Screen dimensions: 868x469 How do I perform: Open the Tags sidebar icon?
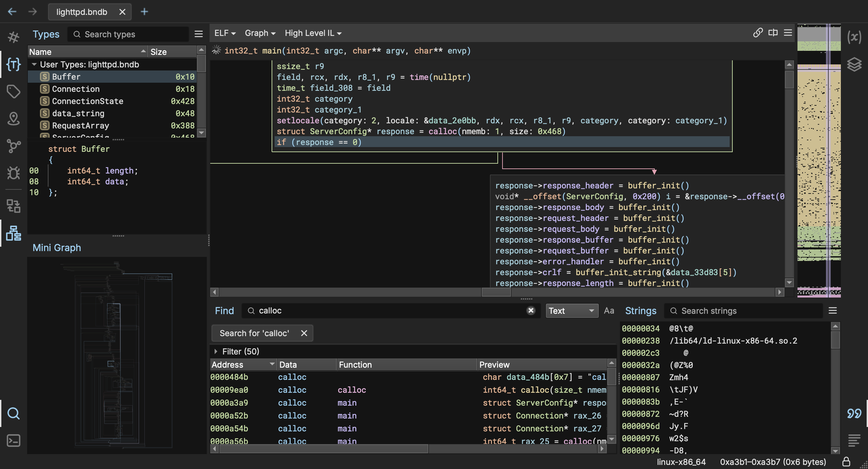[14, 91]
